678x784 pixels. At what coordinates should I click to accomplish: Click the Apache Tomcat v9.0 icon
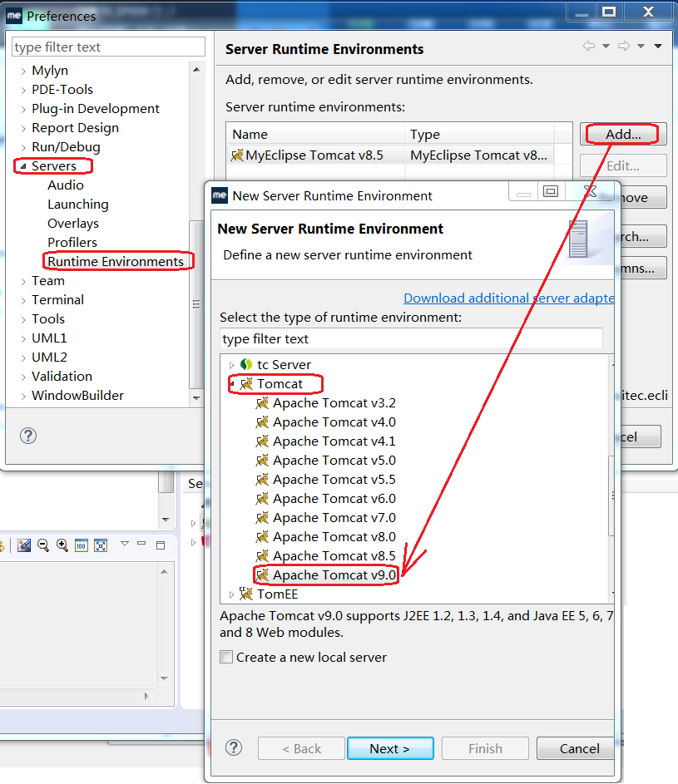262,575
